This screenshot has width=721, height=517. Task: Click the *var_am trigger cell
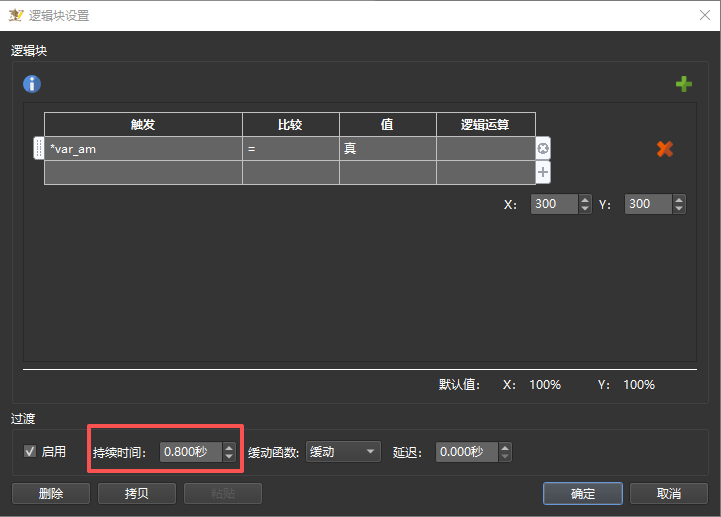(143, 149)
